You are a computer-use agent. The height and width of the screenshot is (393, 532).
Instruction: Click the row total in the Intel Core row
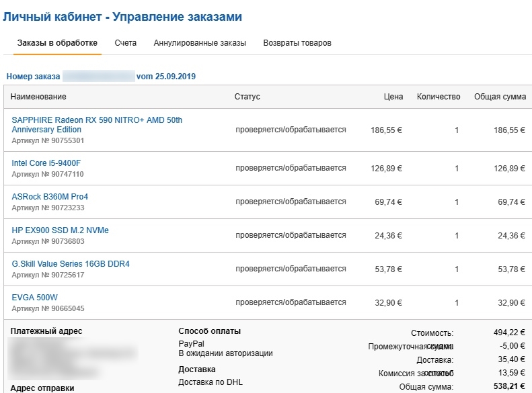509,169
